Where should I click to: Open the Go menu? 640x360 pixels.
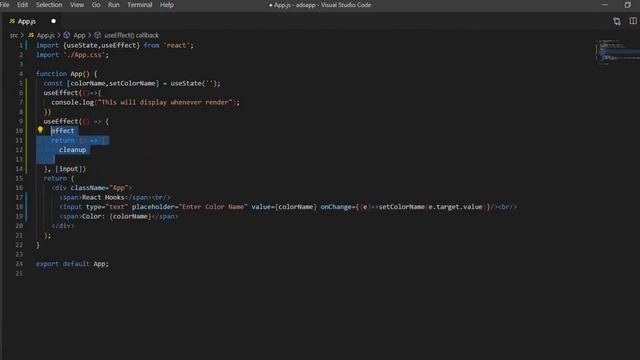[x=96, y=5]
